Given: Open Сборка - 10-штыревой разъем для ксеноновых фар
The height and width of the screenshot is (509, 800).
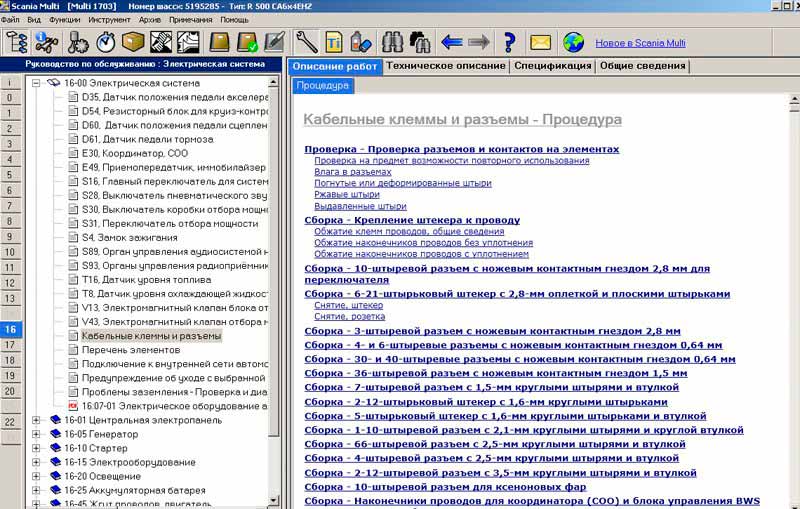Looking at the screenshot, I should [x=445, y=487].
